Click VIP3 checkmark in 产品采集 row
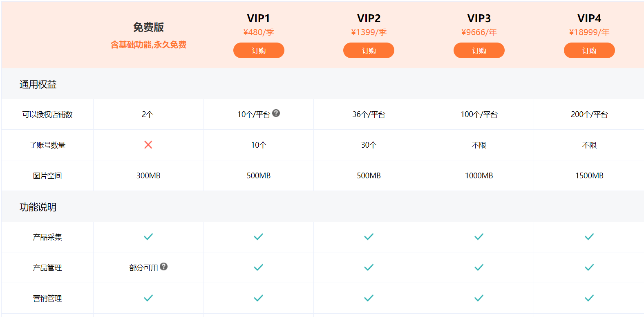The width and height of the screenshot is (644, 317). pos(479,237)
